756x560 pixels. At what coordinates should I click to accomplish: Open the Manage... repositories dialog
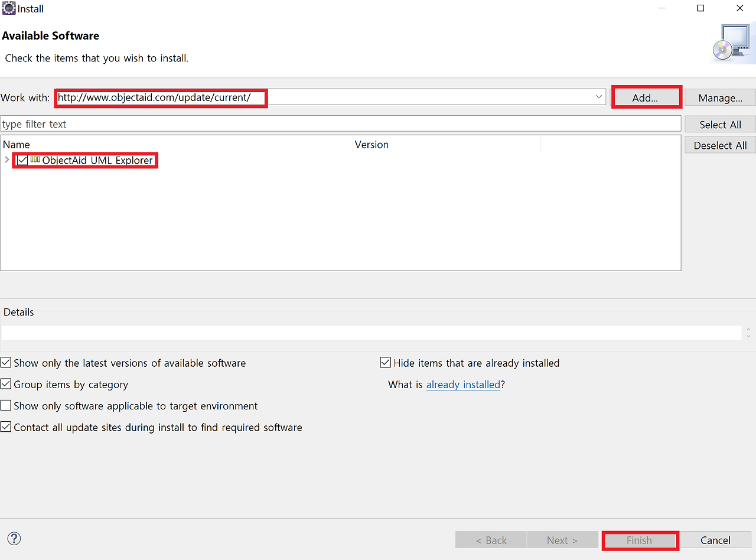[719, 97]
